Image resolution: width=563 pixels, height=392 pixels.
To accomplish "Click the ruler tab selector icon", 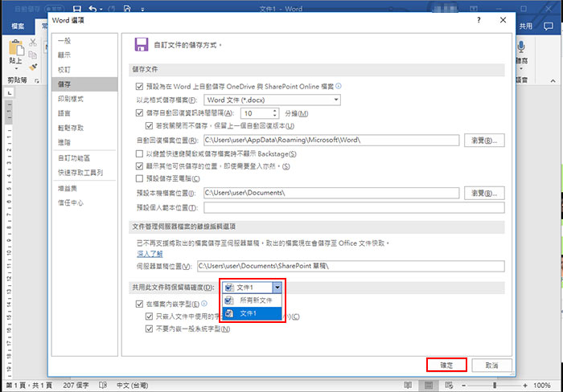I will 10,93.
